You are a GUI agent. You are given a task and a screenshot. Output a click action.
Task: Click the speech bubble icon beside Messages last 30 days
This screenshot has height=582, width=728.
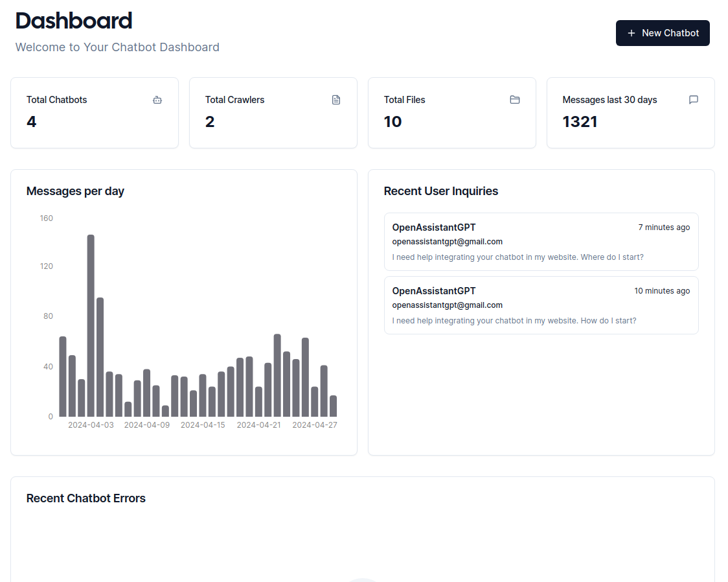coord(694,100)
